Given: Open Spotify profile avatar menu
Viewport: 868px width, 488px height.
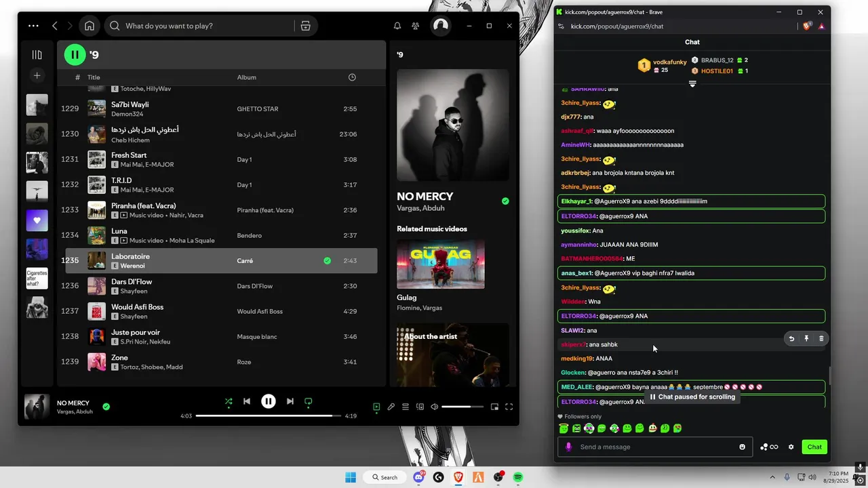Looking at the screenshot, I should pyautogui.click(x=441, y=26).
